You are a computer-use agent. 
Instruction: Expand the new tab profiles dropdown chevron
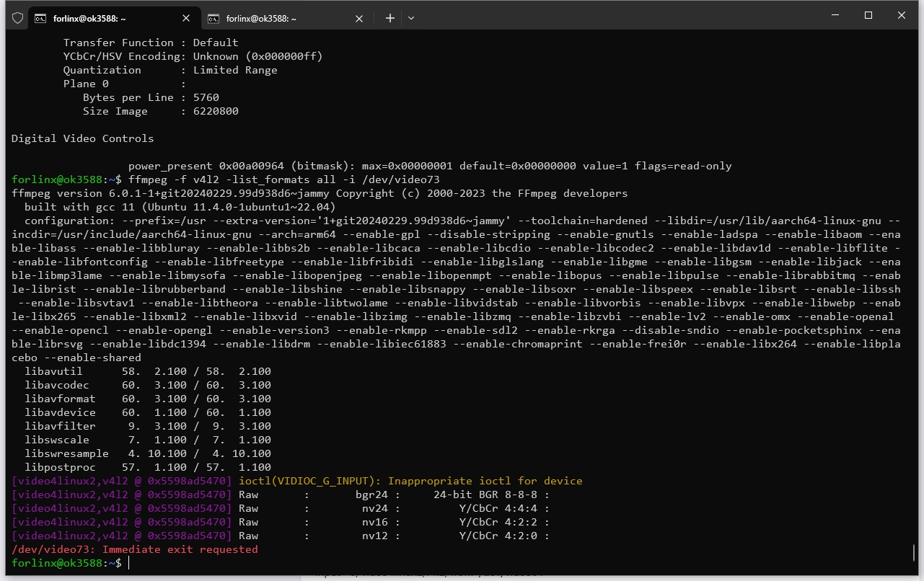pos(411,18)
